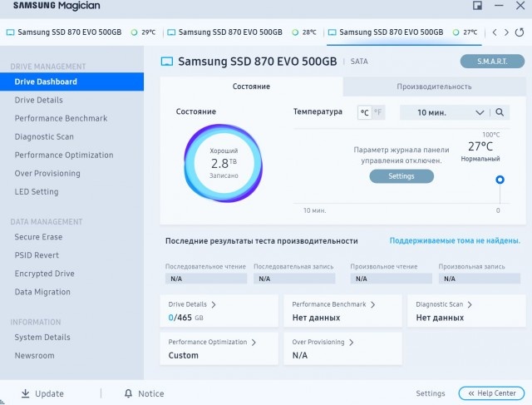
Task: Open Encrypted Drive in sidebar
Action: pyautogui.click(x=72, y=274)
